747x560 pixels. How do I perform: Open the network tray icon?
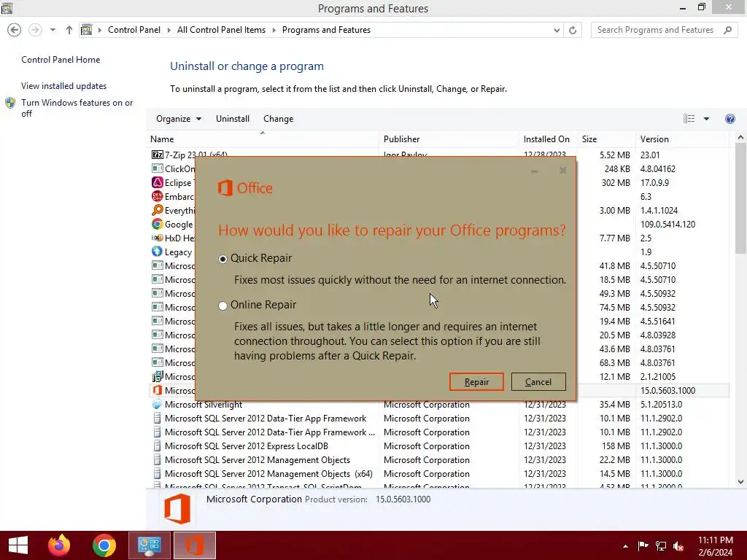click(x=661, y=546)
